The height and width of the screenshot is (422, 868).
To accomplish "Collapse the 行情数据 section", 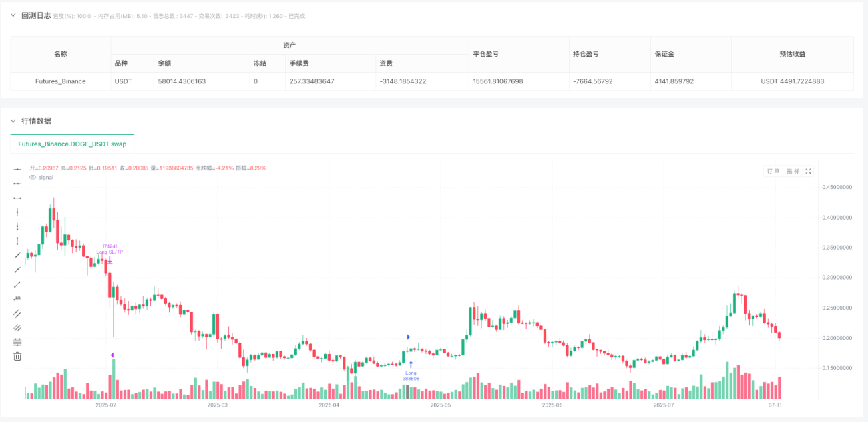I will [13, 121].
